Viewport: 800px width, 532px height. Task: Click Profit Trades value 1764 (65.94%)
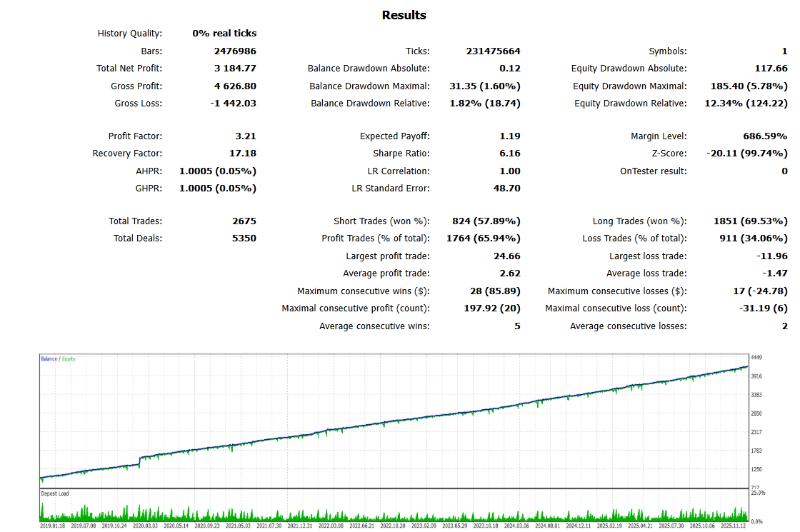point(484,239)
